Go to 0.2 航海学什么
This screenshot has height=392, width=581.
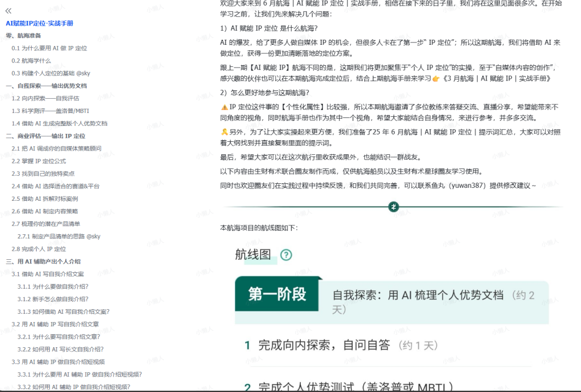pyautogui.click(x=31, y=61)
